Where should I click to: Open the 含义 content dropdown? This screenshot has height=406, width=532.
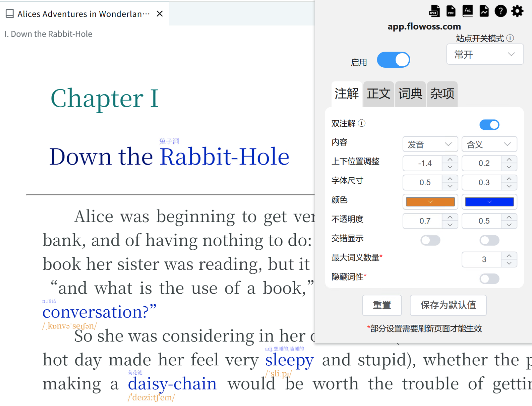pos(489,144)
